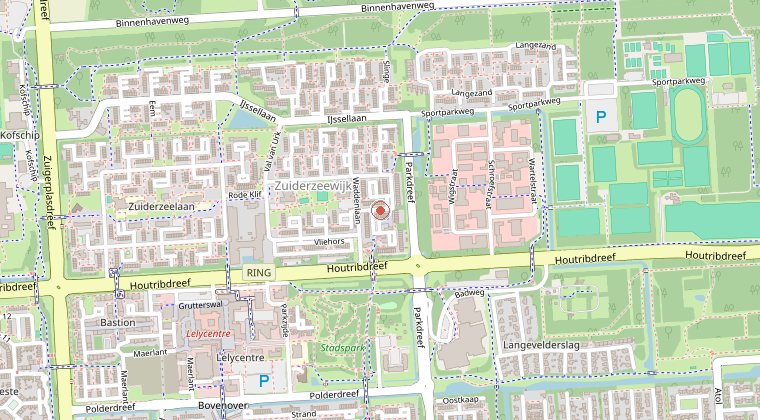760x420 pixels.
Task: Select the Parkzijde street label
Action: point(285,320)
